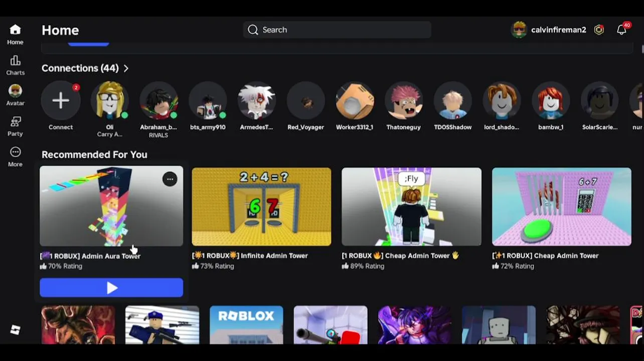Click the Connect plus button

tap(61, 100)
